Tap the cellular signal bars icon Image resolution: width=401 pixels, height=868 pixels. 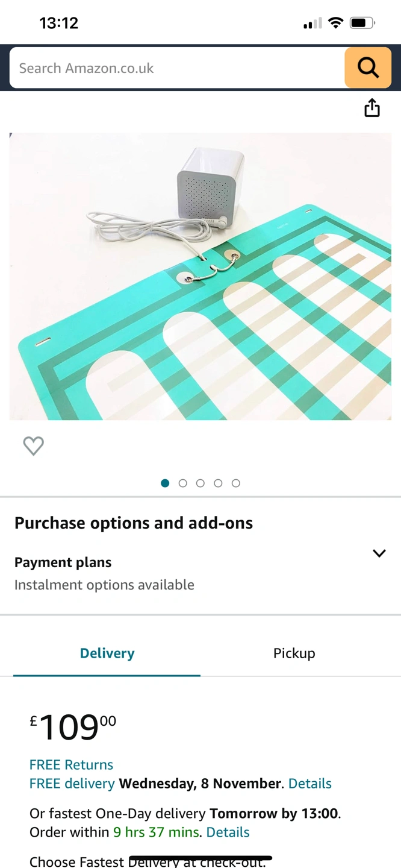[313, 24]
